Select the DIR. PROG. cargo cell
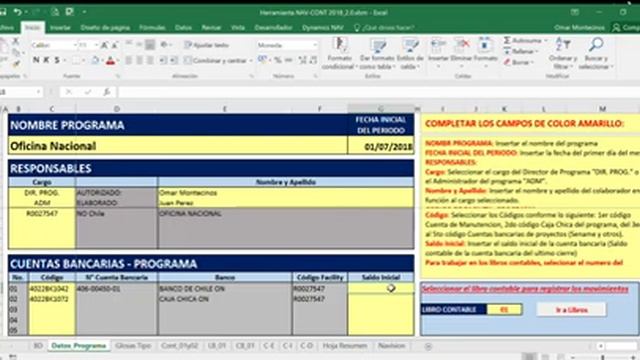Image resolution: width=640 pixels, height=360 pixels. (42, 193)
